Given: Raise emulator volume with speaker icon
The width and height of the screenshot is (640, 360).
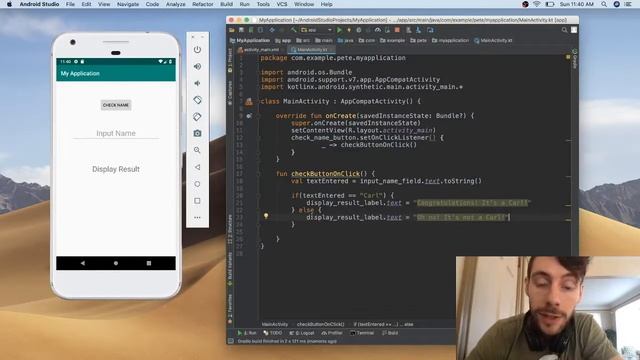Looking at the screenshot, I should click(198, 67).
